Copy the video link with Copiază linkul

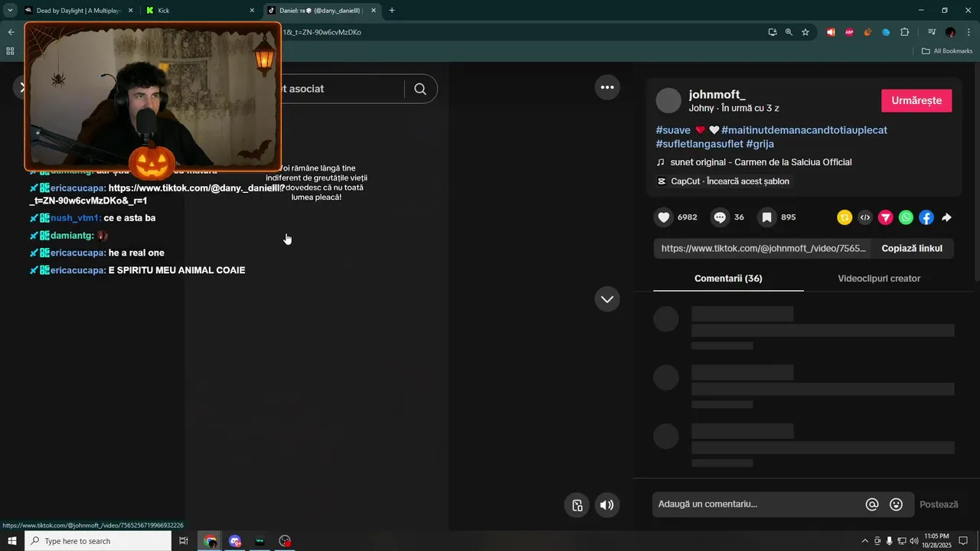(912, 248)
